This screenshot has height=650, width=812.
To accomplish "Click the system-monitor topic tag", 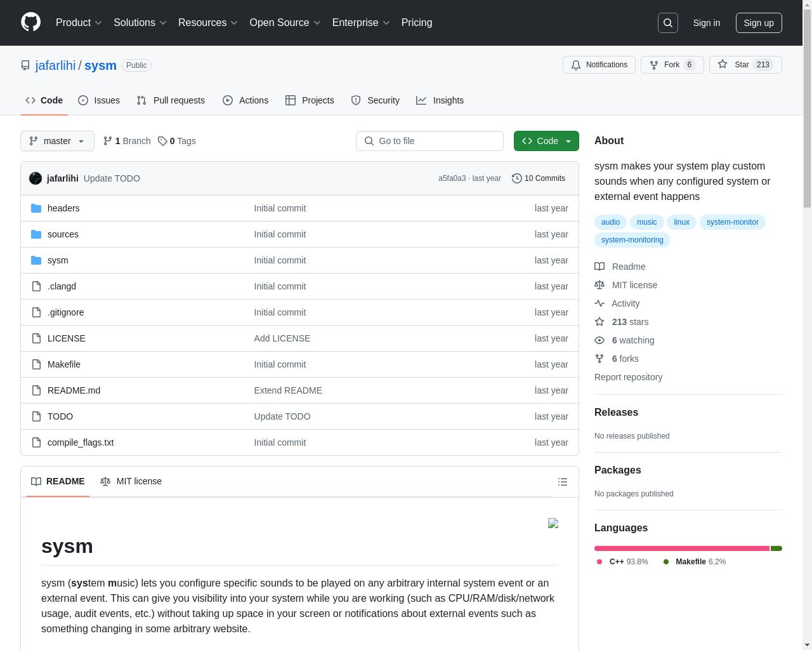I will coord(732,222).
